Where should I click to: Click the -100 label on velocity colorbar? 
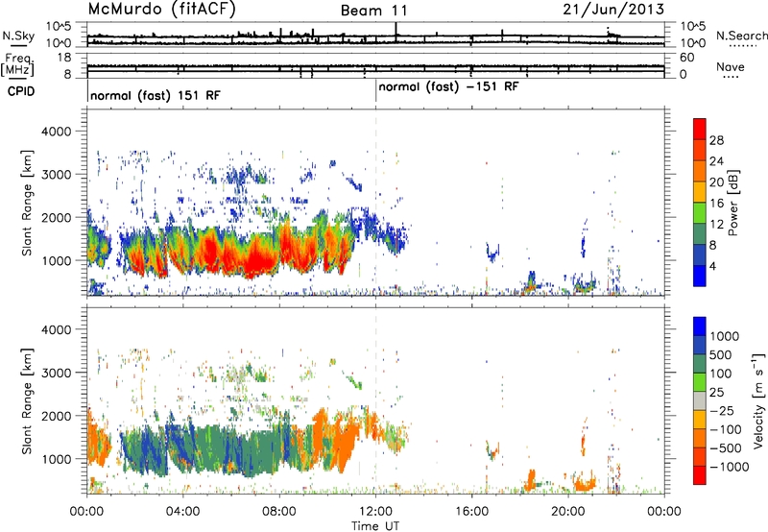pyautogui.click(x=726, y=429)
